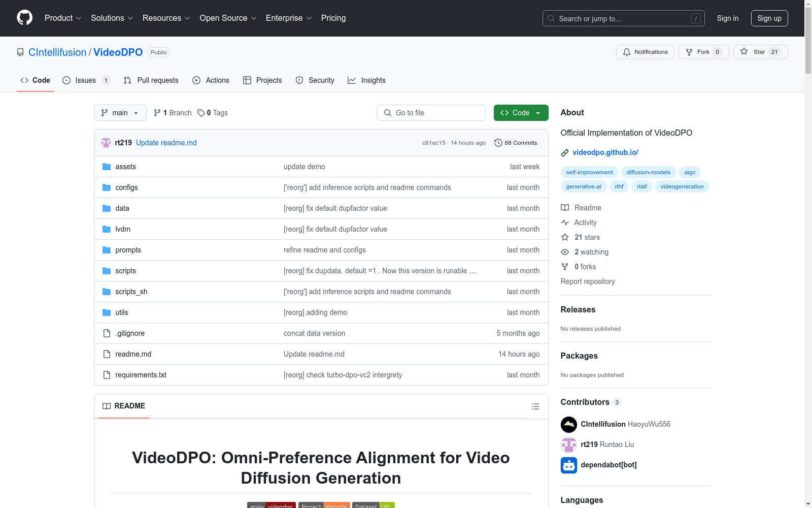Open commit history clock icon
The image size is (812, 508).
coord(498,143)
